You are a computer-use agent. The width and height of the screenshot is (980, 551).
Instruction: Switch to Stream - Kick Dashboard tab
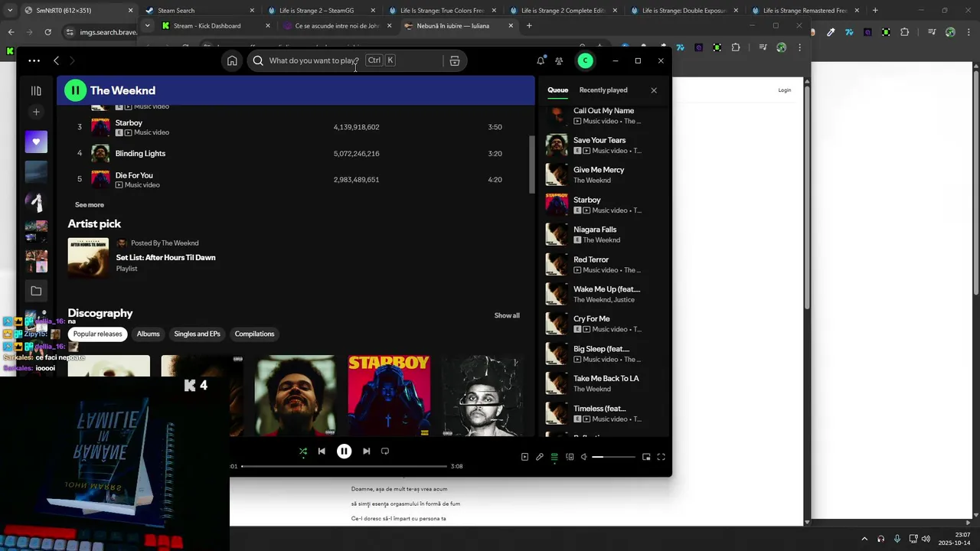pos(215,25)
